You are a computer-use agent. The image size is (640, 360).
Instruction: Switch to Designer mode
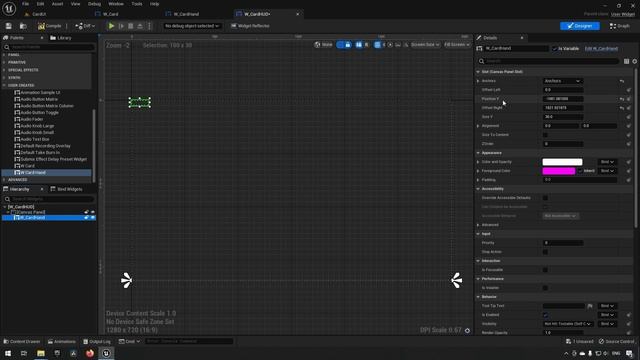tap(580, 26)
